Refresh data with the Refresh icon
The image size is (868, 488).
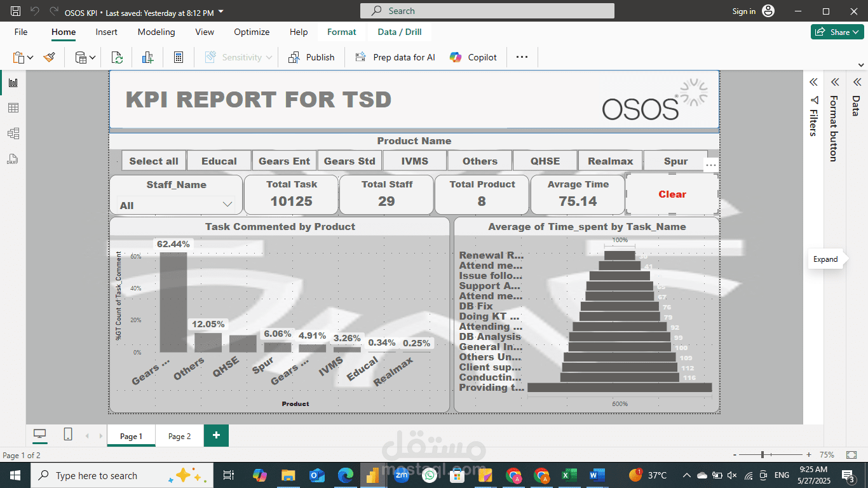pos(117,57)
